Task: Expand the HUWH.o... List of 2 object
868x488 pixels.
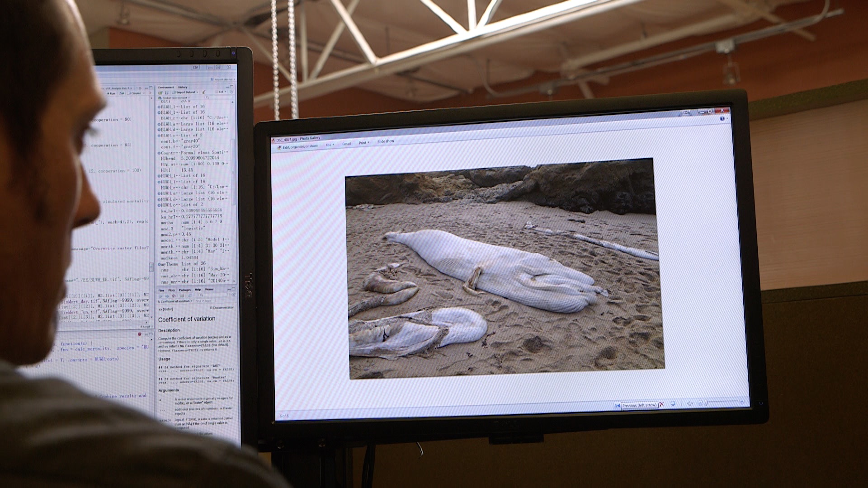Action: click(159, 205)
